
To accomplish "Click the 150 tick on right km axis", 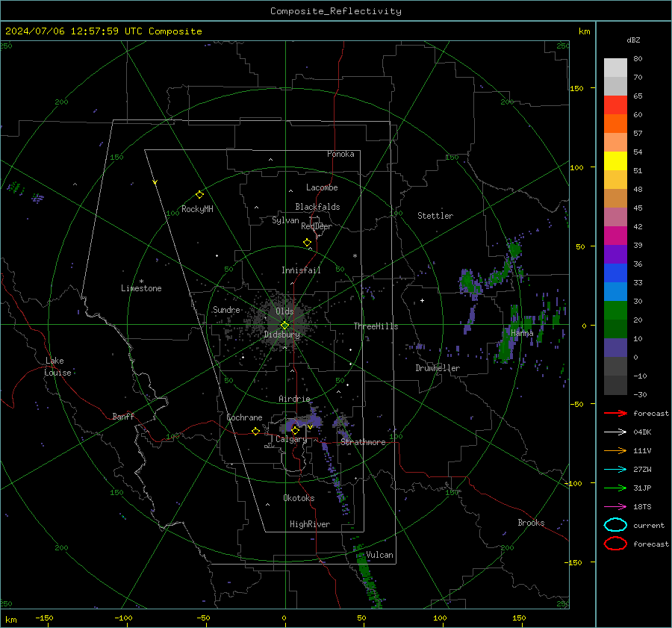I will coord(576,88).
